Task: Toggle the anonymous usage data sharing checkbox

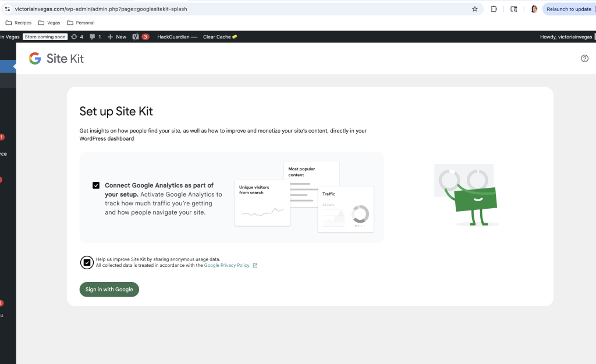Action: 87,262
